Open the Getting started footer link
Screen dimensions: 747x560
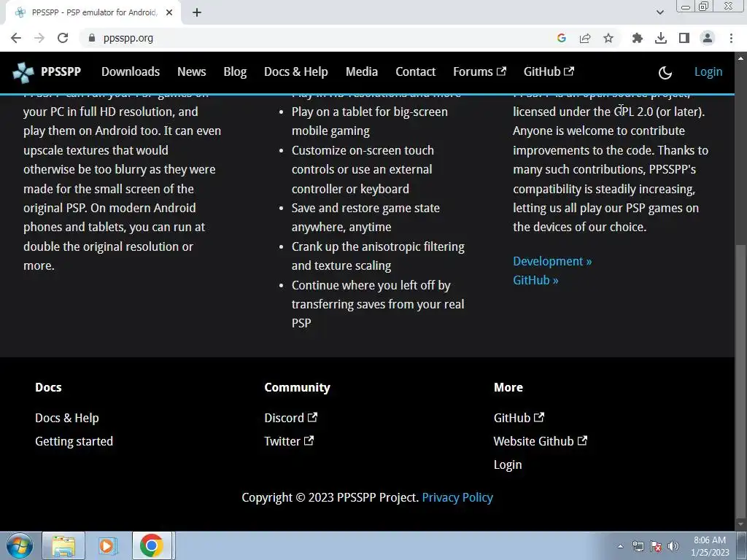(x=74, y=441)
